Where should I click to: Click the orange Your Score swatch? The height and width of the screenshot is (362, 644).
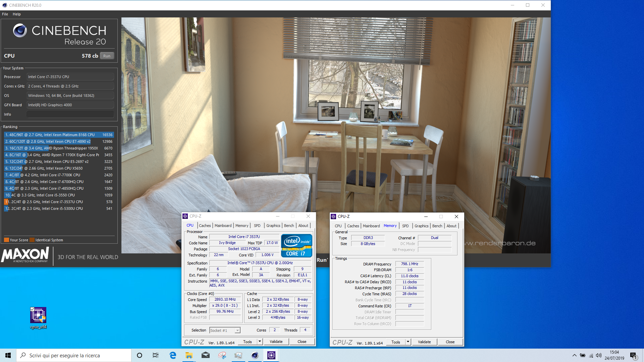(6, 240)
